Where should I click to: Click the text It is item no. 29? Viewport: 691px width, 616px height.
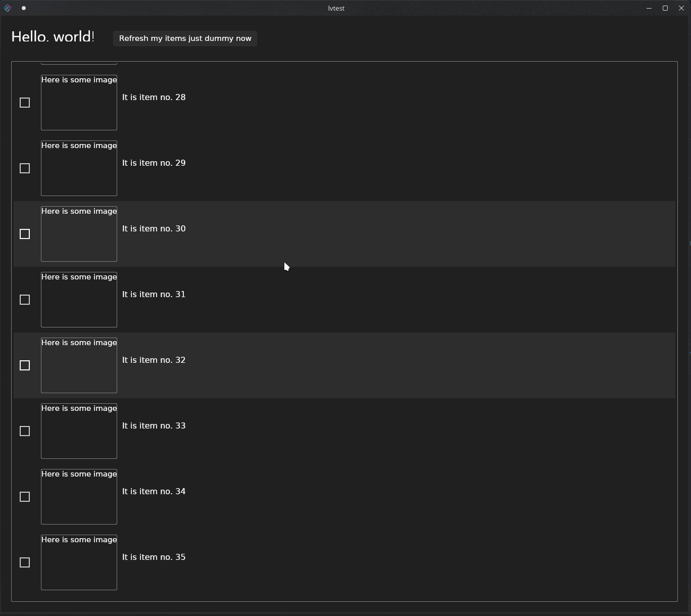[154, 163]
